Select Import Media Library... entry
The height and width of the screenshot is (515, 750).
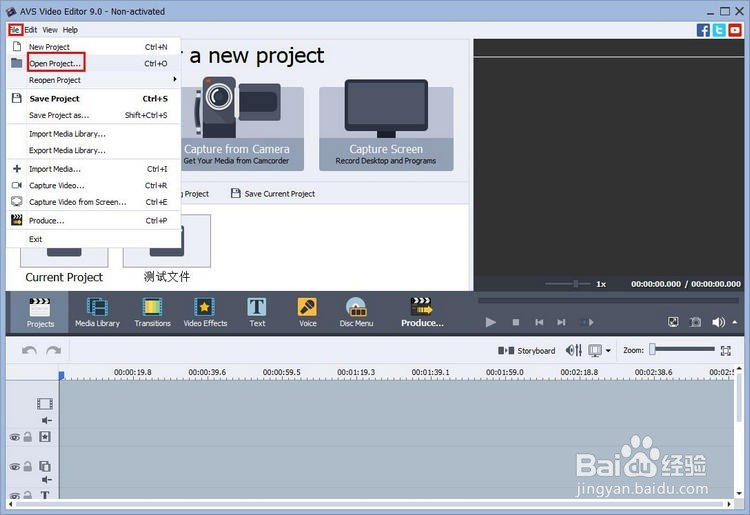click(x=94, y=134)
